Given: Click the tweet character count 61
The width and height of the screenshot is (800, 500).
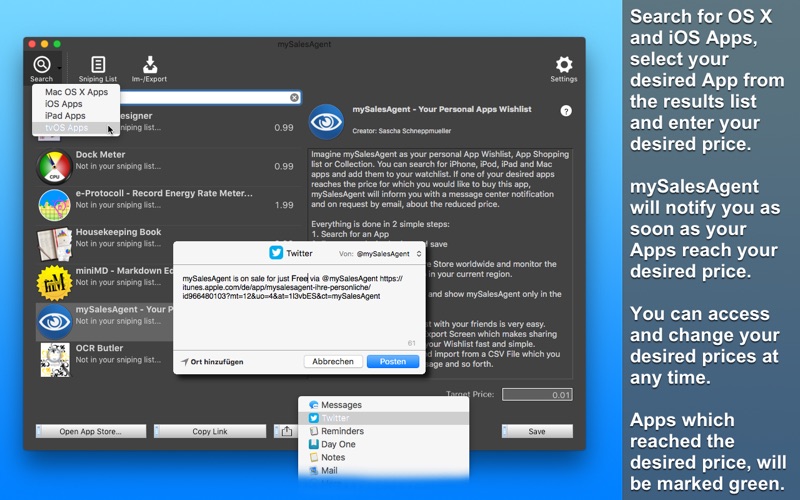Looking at the screenshot, I should click(412, 343).
